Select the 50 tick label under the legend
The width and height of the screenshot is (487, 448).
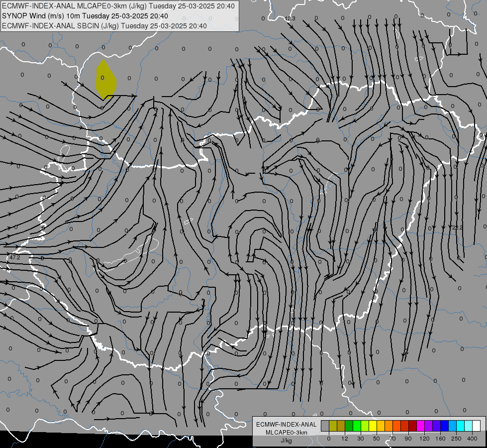click(x=377, y=439)
